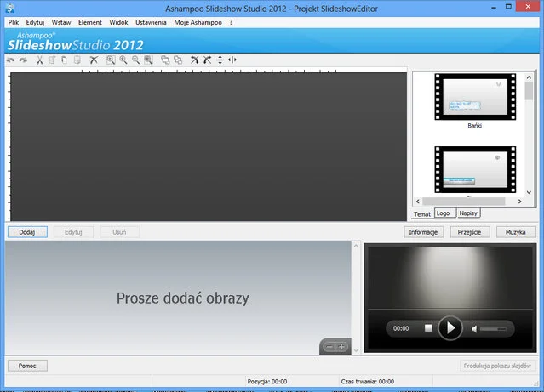Image resolution: width=544 pixels, height=392 pixels.
Task: Click the Dodaj button
Action: (27, 232)
